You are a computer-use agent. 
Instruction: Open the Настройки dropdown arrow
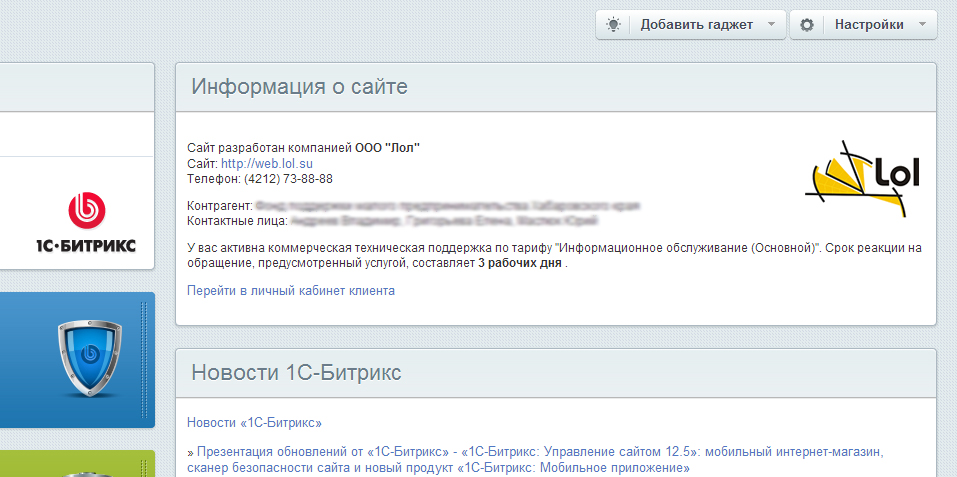click(922, 25)
